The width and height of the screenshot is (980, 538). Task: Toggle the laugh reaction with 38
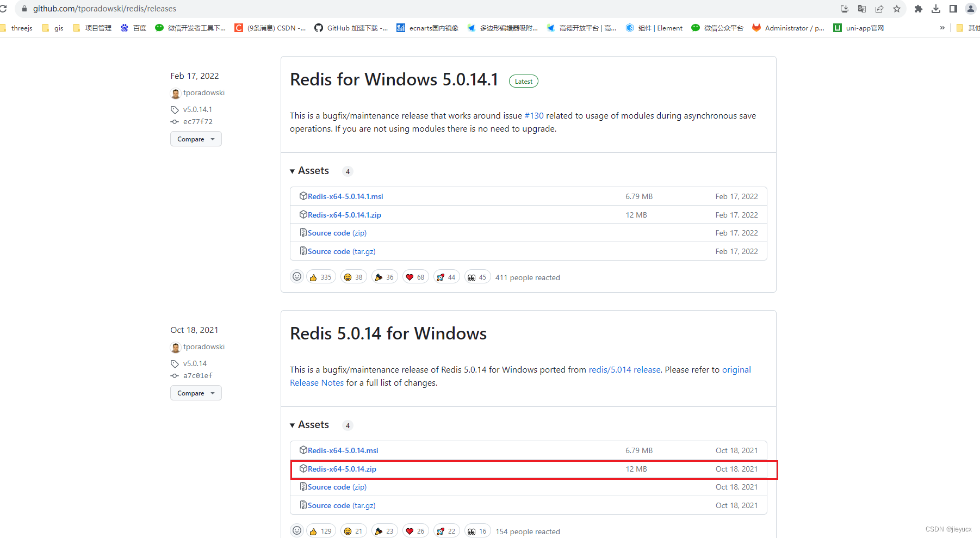[353, 277]
